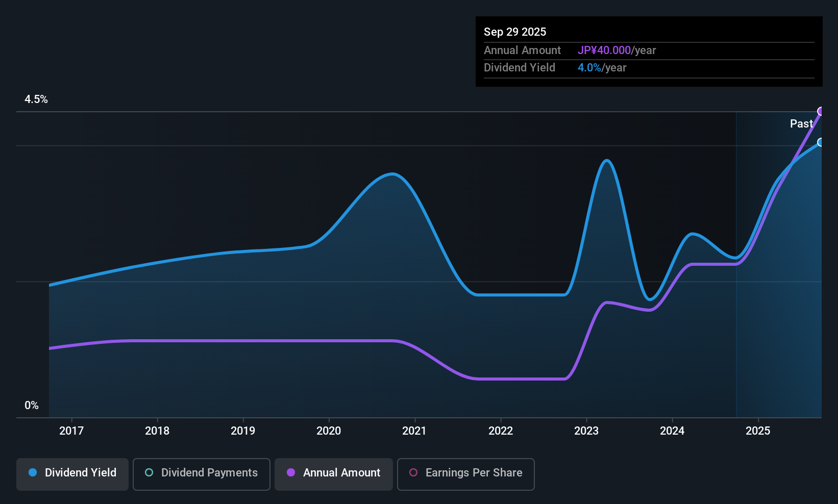Viewport: 838px width, 504px height.
Task: Click the 2017 x-axis label
Action: (71, 431)
